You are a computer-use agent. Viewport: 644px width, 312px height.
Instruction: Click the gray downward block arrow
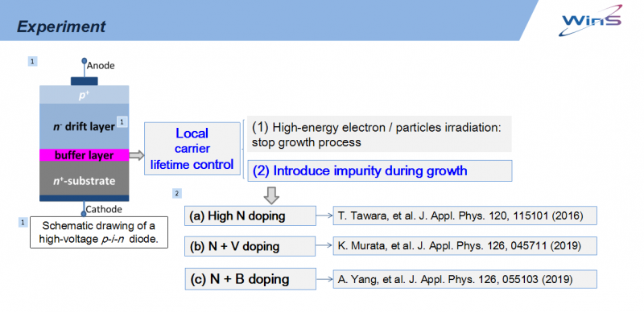(271, 195)
